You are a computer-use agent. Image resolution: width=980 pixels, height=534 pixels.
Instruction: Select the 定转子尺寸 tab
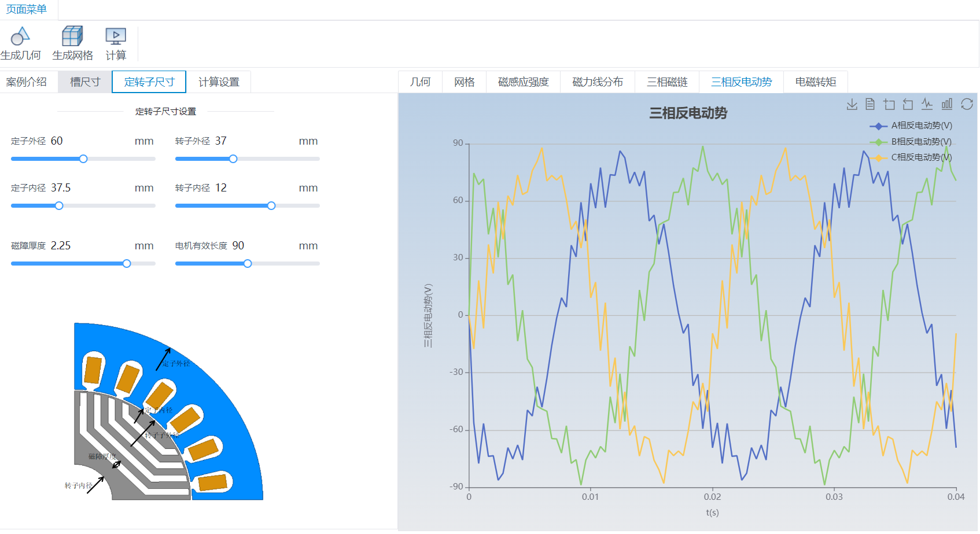coord(149,82)
